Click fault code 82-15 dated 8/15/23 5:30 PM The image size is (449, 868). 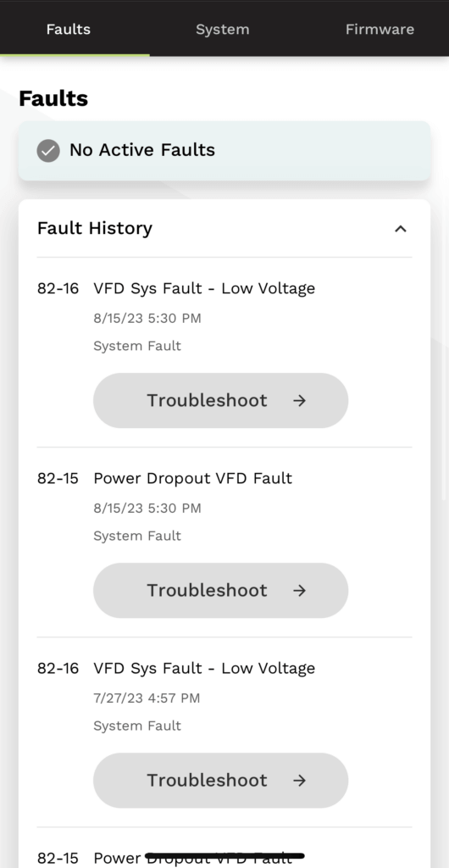(58, 478)
